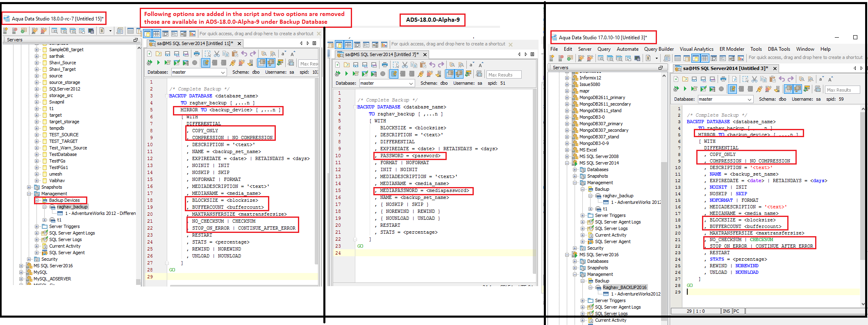The height and width of the screenshot is (325, 868).
Task: Close the Untitled 3 query tab
Action: pyautogui.click(x=775, y=68)
